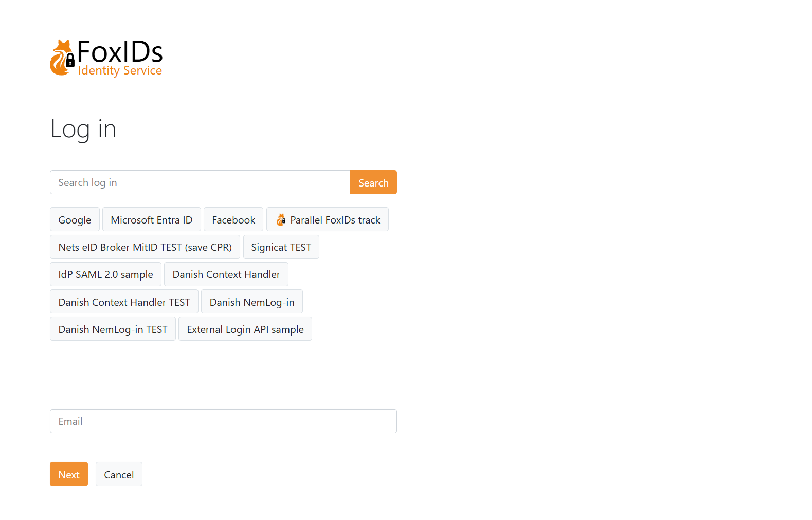Click the fox icon on Parallel FoxIDs track

coord(281,220)
